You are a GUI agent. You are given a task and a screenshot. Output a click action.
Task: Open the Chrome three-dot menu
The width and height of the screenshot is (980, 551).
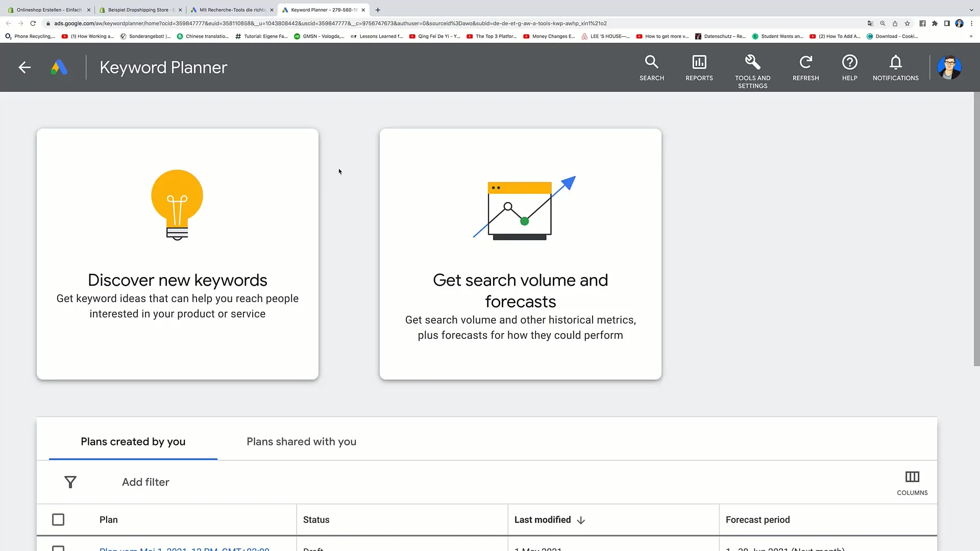click(971, 23)
